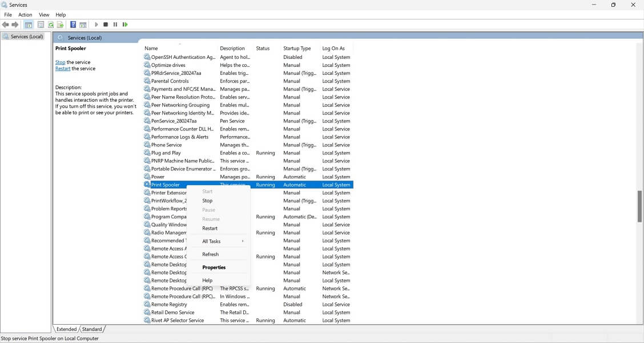Click the Pause Service toolbar icon
644x343 pixels.
pyautogui.click(x=115, y=24)
